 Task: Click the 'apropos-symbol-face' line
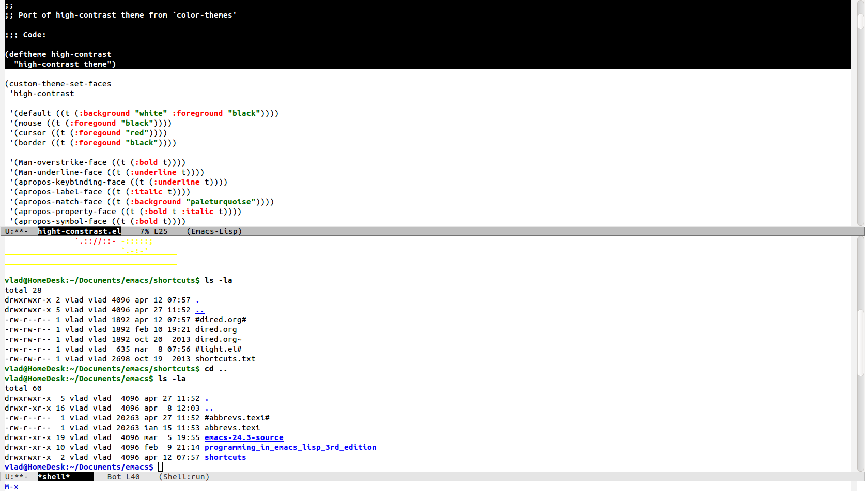[x=98, y=221]
